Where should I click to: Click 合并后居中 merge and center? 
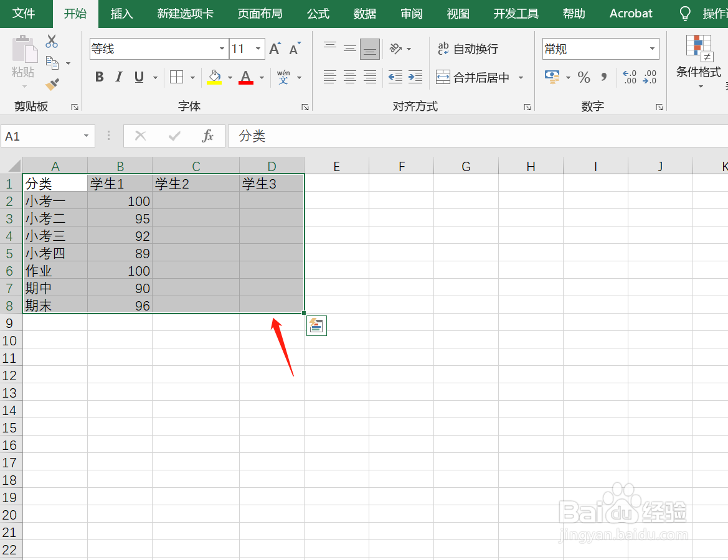click(473, 77)
